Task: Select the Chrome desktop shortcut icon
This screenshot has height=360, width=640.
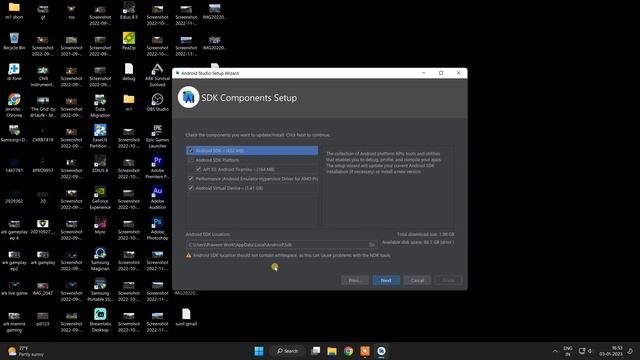Action: [14, 106]
